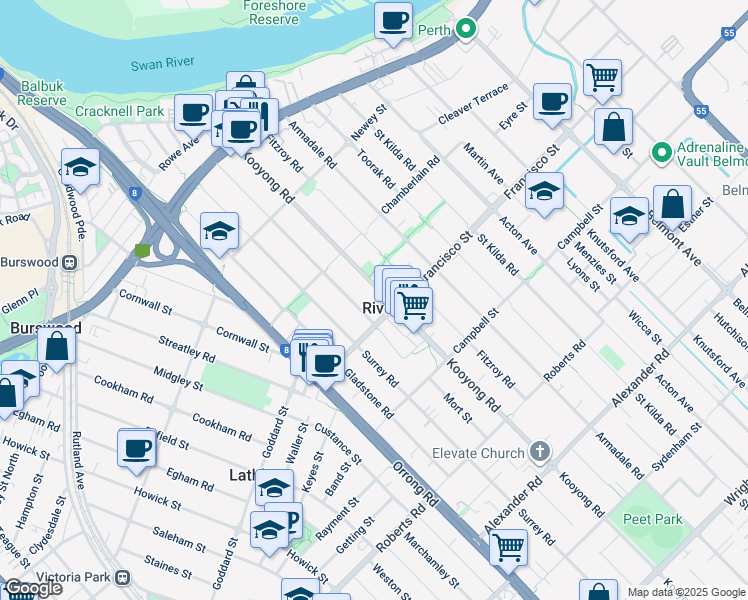Open the school marker near Knutsford Ave
The image size is (748, 600).
click(x=629, y=217)
